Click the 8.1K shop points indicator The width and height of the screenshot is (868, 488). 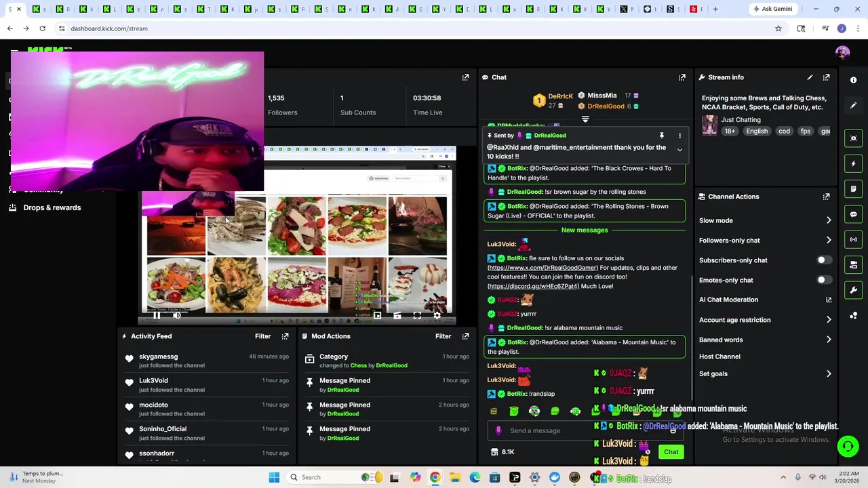tap(502, 452)
